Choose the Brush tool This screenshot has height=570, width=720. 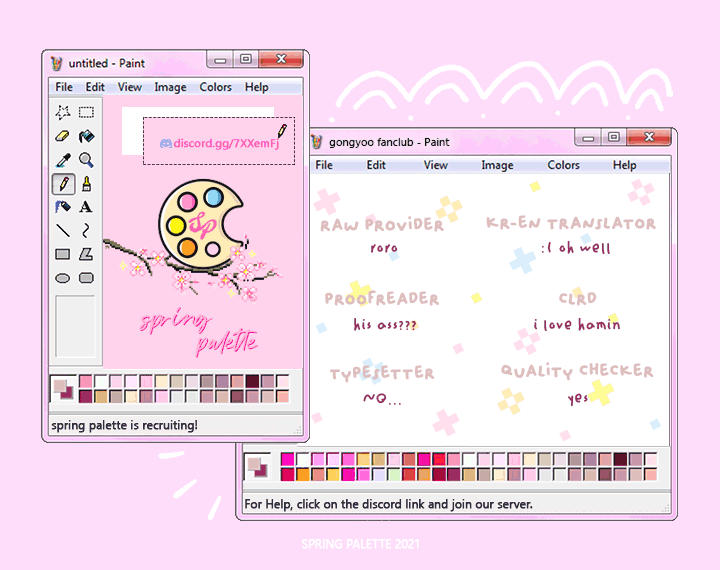pyautogui.click(x=87, y=184)
